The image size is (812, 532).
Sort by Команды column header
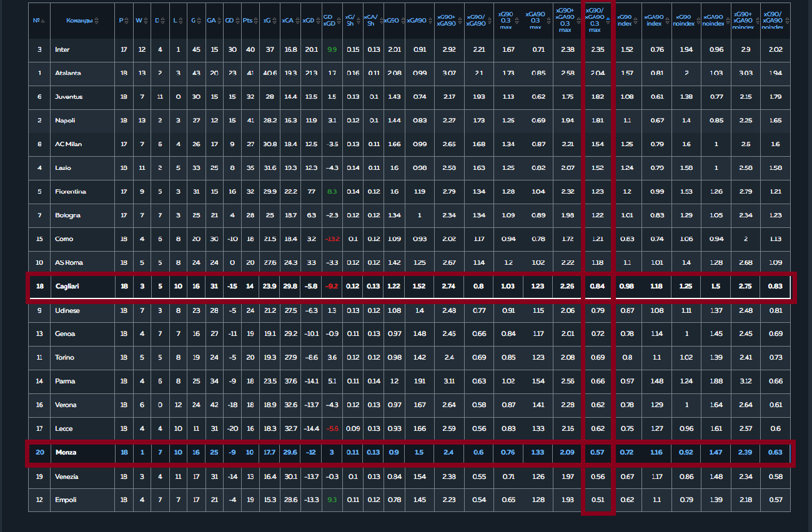coord(82,21)
